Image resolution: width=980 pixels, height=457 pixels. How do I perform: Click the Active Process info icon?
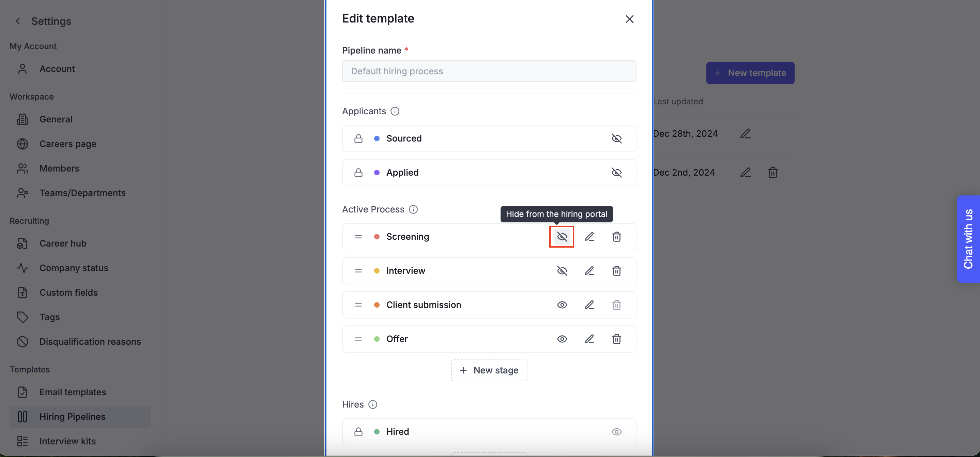pos(413,209)
